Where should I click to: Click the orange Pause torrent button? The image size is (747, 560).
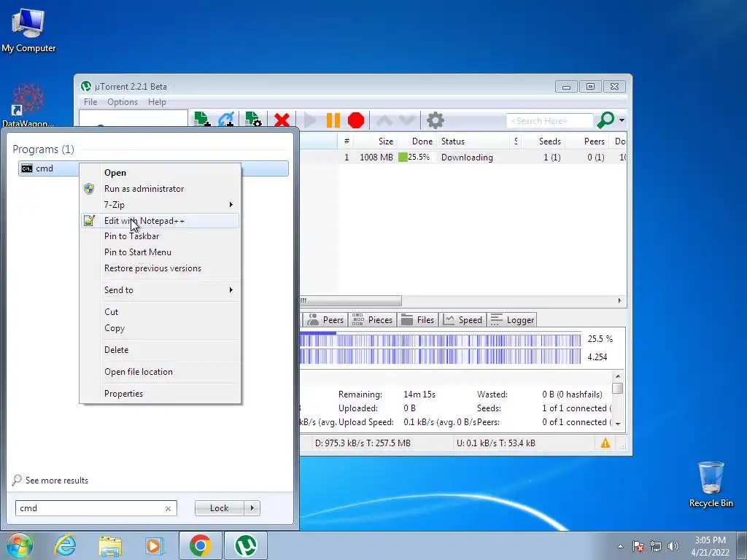point(333,120)
